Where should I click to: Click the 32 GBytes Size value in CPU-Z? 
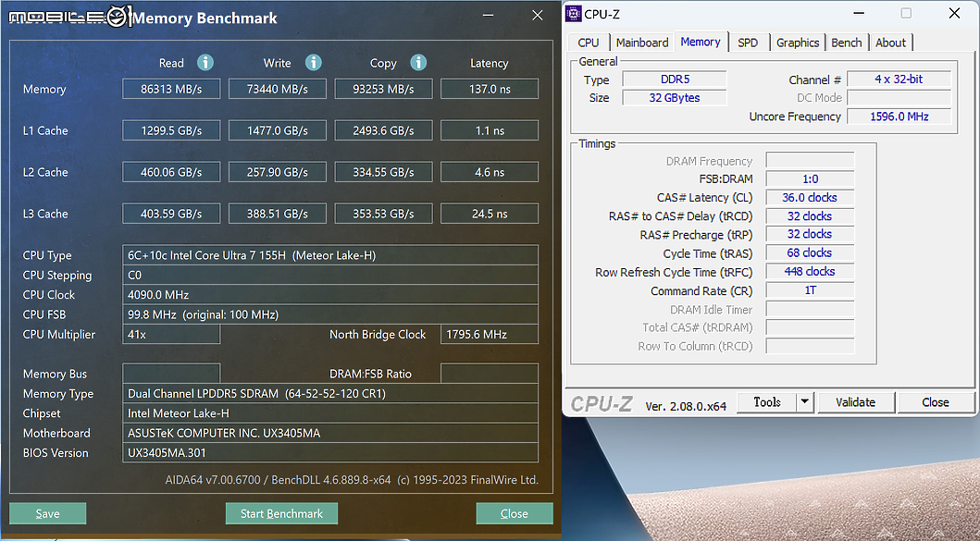pos(675,98)
